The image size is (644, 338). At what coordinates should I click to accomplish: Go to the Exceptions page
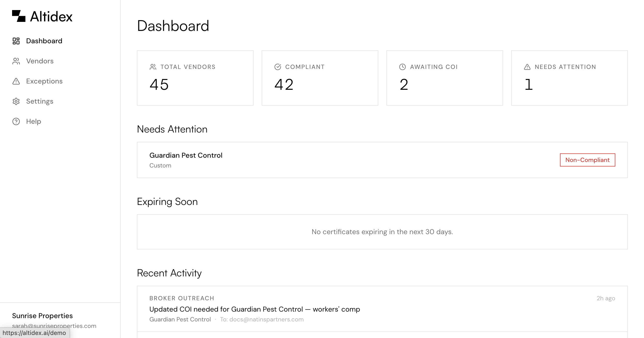pyautogui.click(x=44, y=81)
